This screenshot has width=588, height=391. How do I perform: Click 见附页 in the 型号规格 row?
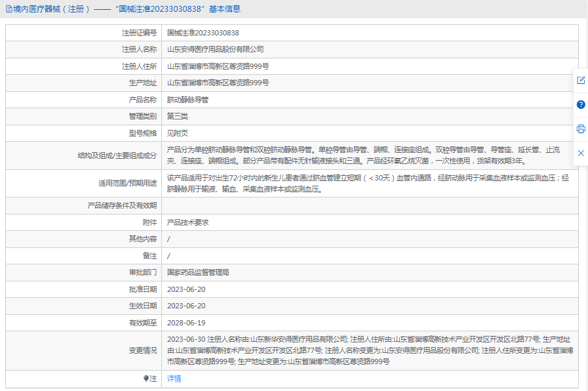178,133
